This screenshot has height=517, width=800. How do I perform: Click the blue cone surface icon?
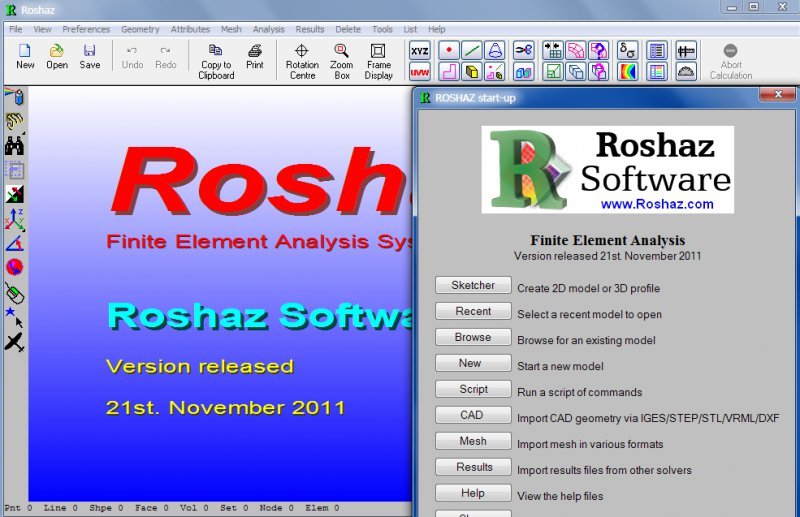[495, 51]
